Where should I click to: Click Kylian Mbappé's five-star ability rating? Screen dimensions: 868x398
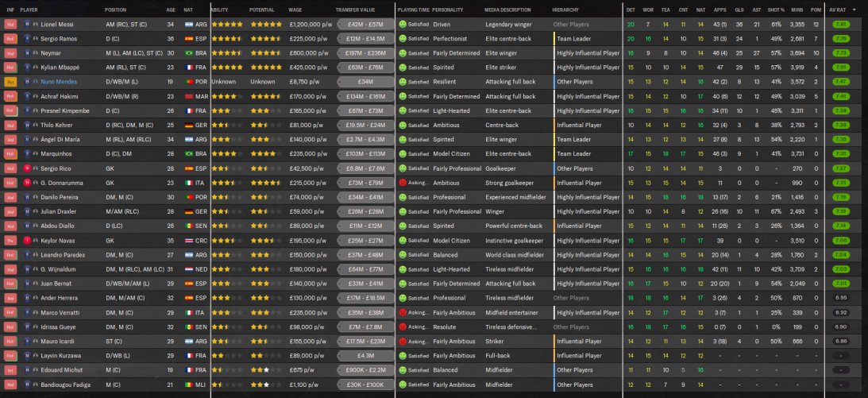pyautogui.click(x=227, y=68)
